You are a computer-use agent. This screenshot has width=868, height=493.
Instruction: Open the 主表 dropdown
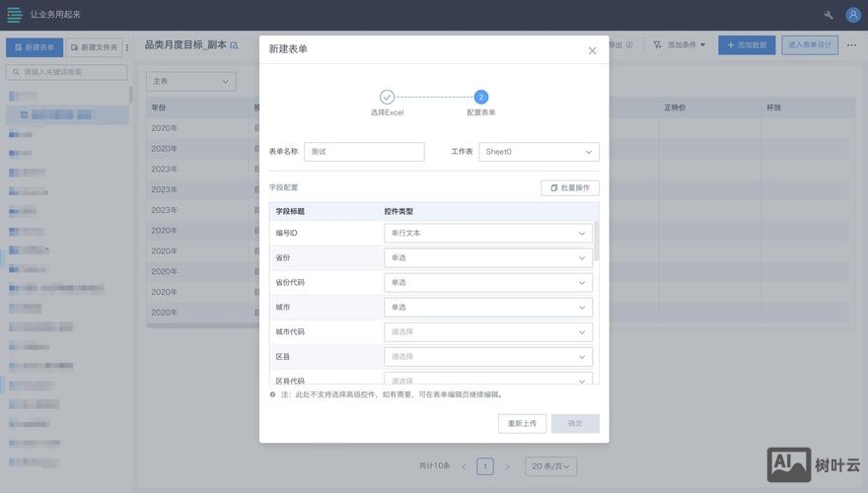coord(191,81)
